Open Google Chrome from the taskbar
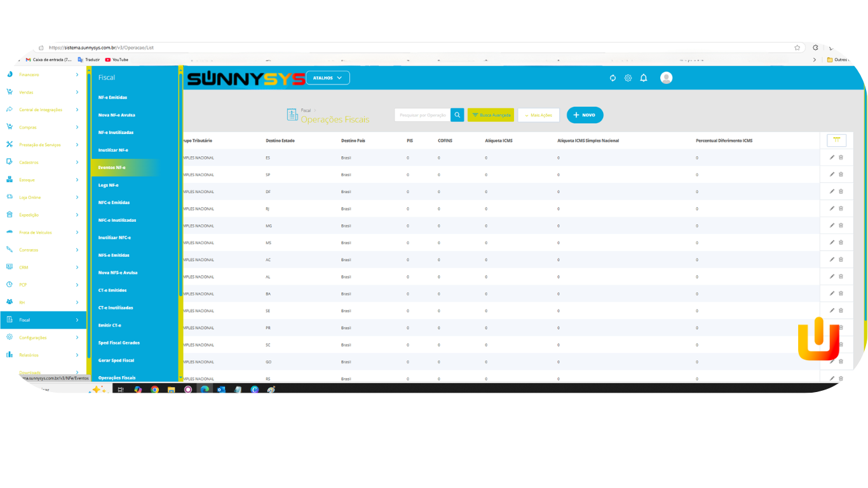 coord(155,390)
